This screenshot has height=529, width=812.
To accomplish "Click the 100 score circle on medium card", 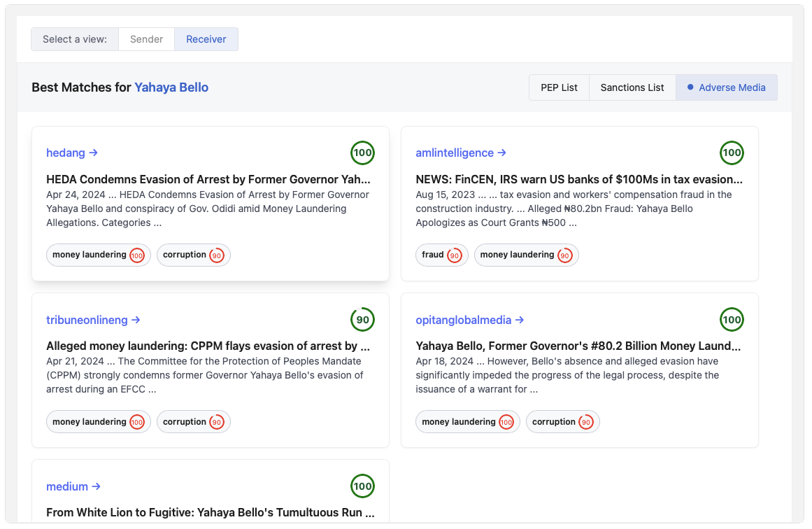I will pos(362,486).
